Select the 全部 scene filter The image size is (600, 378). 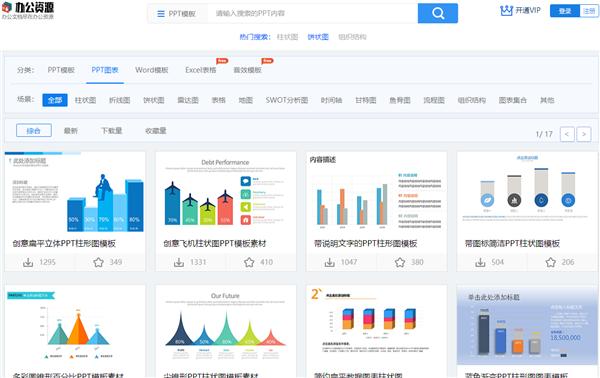click(55, 100)
